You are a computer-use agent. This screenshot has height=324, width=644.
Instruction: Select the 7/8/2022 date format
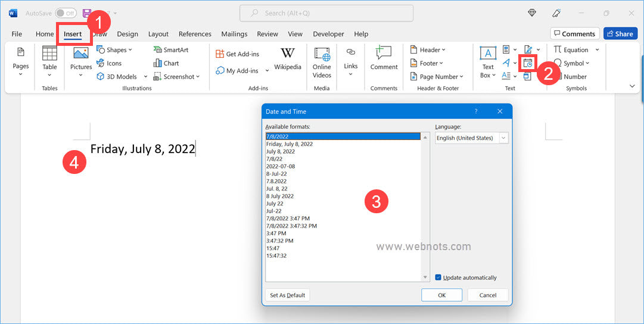[x=343, y=136]
